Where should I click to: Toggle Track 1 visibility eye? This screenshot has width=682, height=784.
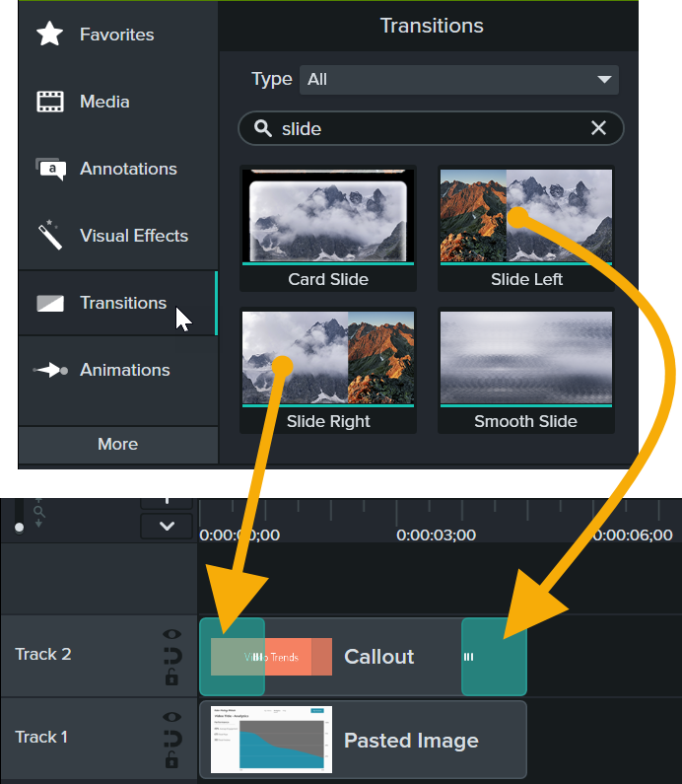(x=172, y=718)
